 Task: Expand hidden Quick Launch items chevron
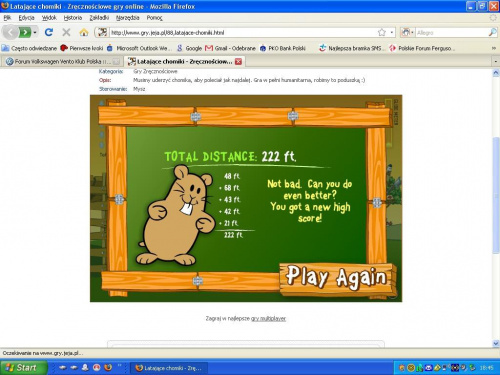120,365
